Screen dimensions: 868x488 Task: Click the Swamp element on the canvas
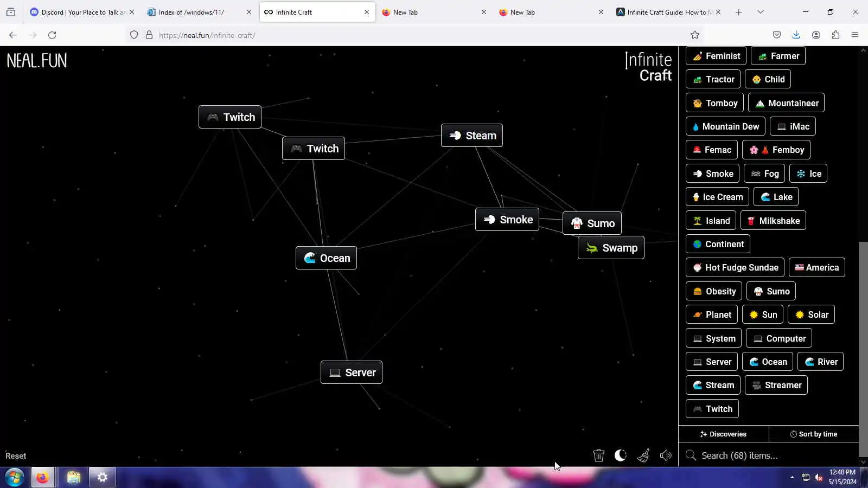[x=611, y=248]
